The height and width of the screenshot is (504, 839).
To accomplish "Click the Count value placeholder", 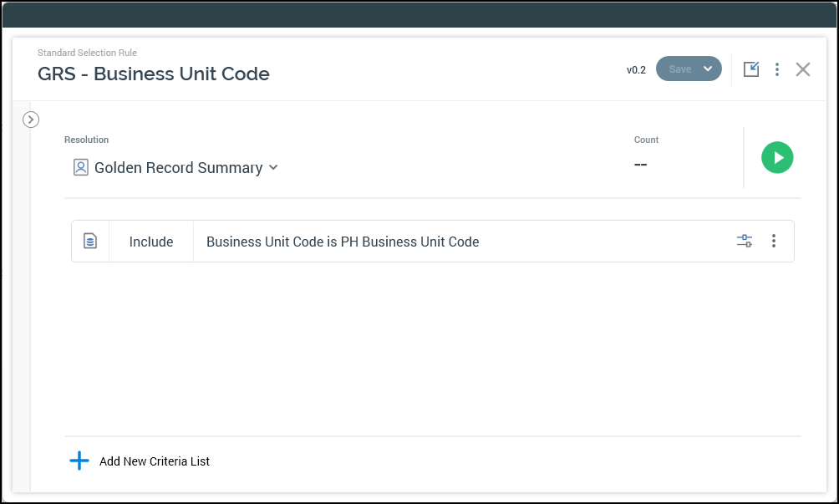I will [x=641, y=165].
